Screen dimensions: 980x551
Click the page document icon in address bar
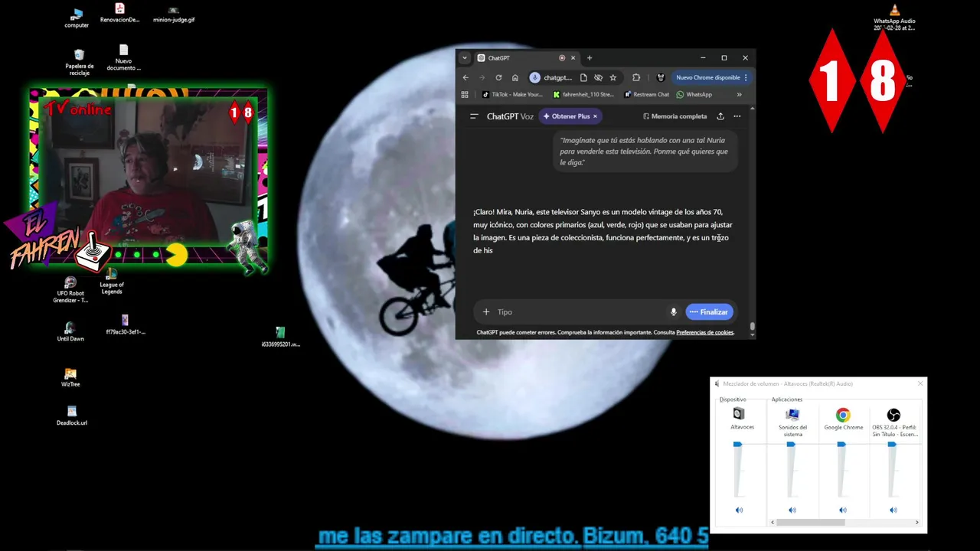coord(583,77)
